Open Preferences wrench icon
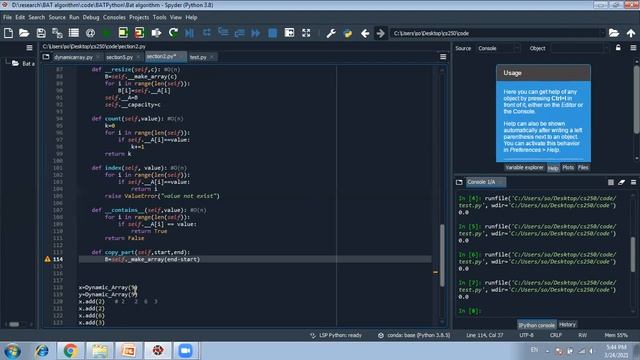640x360 pixels. [x=331, y=33]
